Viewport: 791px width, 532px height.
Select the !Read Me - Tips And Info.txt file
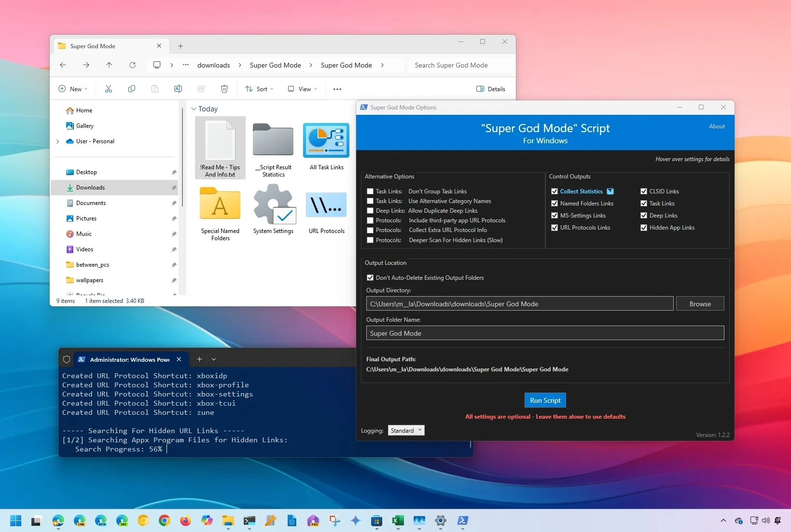[220, 148]
